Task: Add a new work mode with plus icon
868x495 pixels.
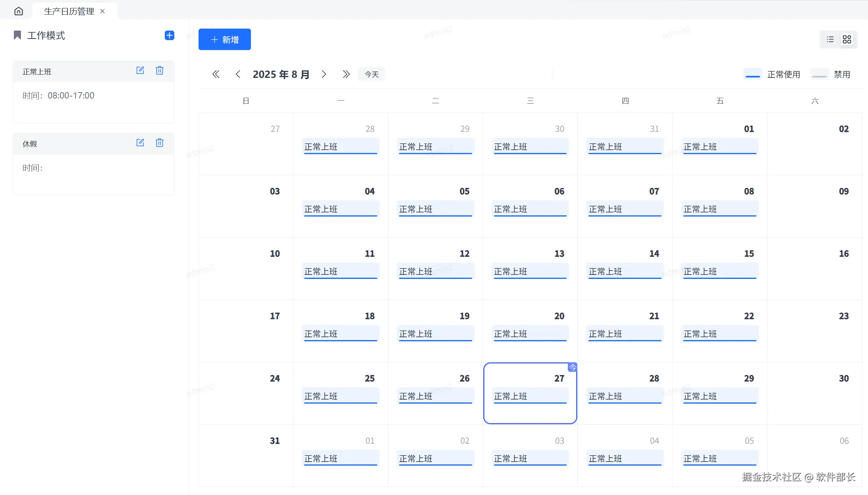Action: pyautogui.click(x=169, y=35)
